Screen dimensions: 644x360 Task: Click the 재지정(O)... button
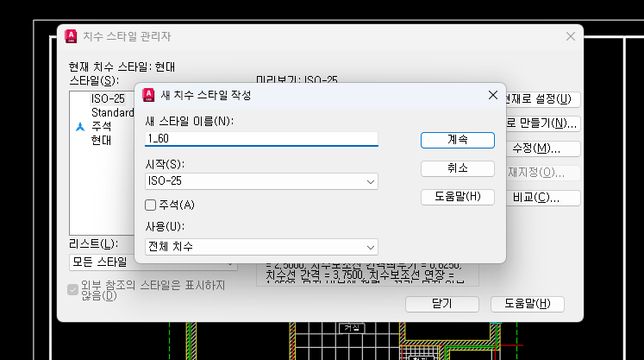pos(542,173)
